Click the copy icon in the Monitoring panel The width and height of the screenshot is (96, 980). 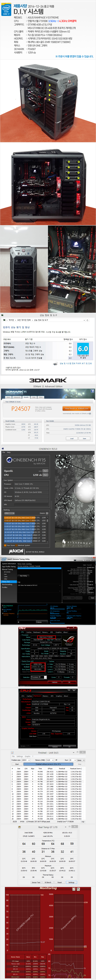click(x=78, y=889)
